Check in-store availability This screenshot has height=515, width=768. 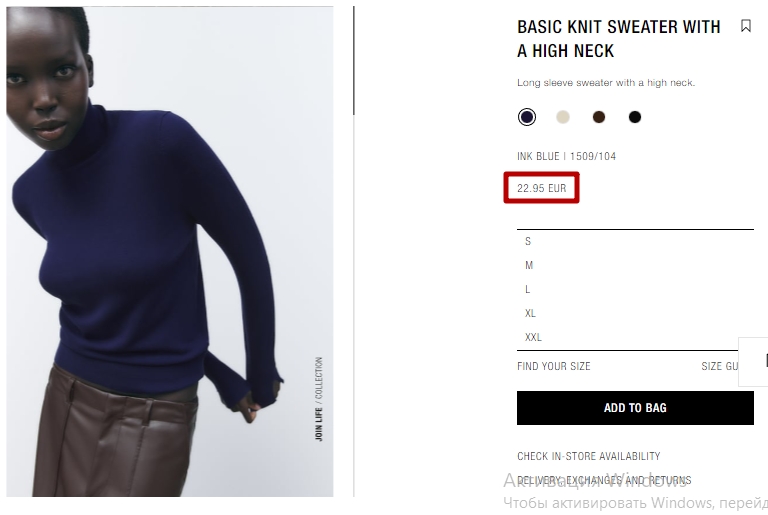click(x=589, y=456)
